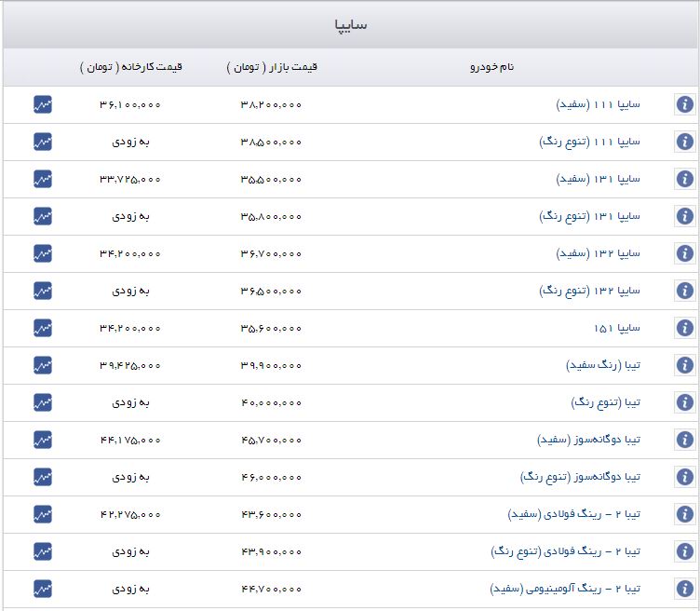
Task: Click the نام خودرو column header
Action: (492, 67)
